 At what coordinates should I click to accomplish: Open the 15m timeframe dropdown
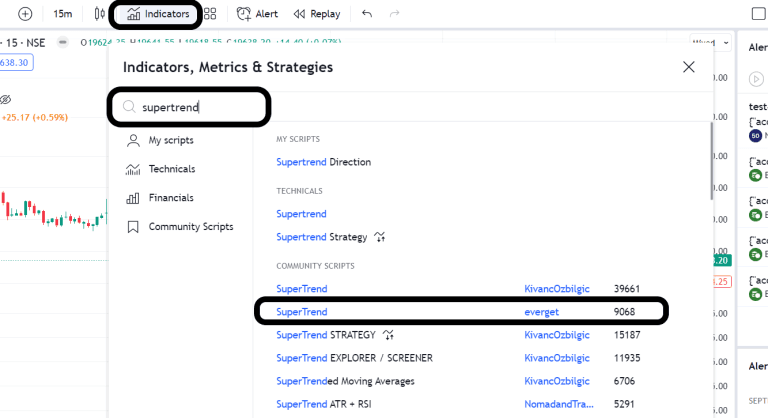(62, 14)
